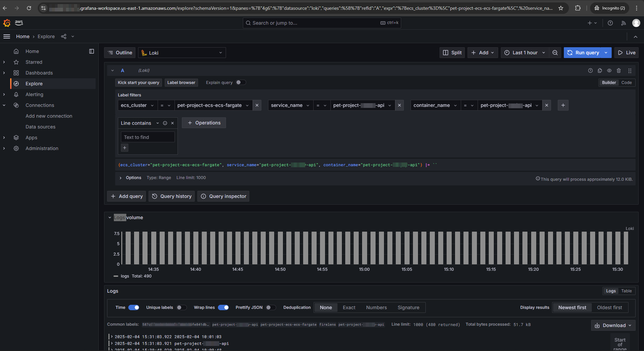644x351 pixels.
Task: Collapse query row A
Action: click(x=112, y=71)
